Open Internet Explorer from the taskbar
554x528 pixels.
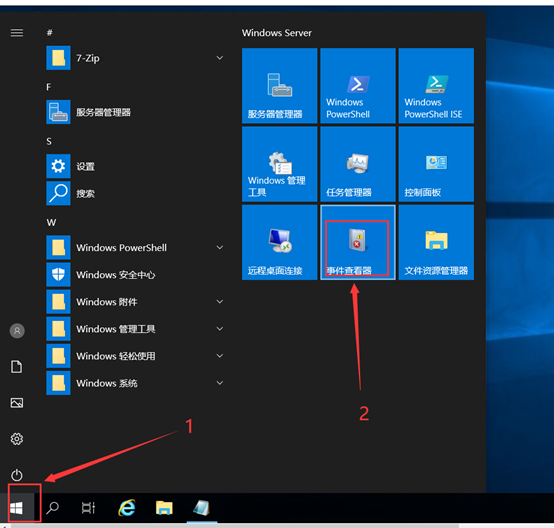(127, 508)
